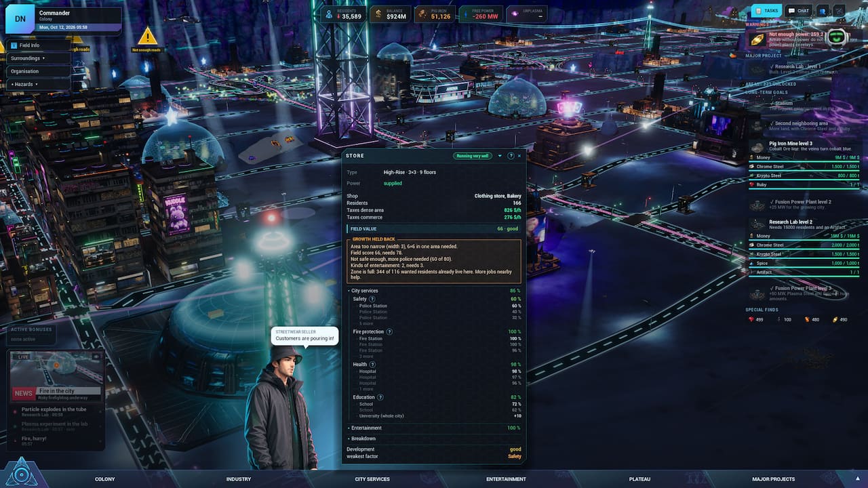This screenshot has height=488, width=868.
Task: Open the Tasks panel button
Action: click(766, 11)
